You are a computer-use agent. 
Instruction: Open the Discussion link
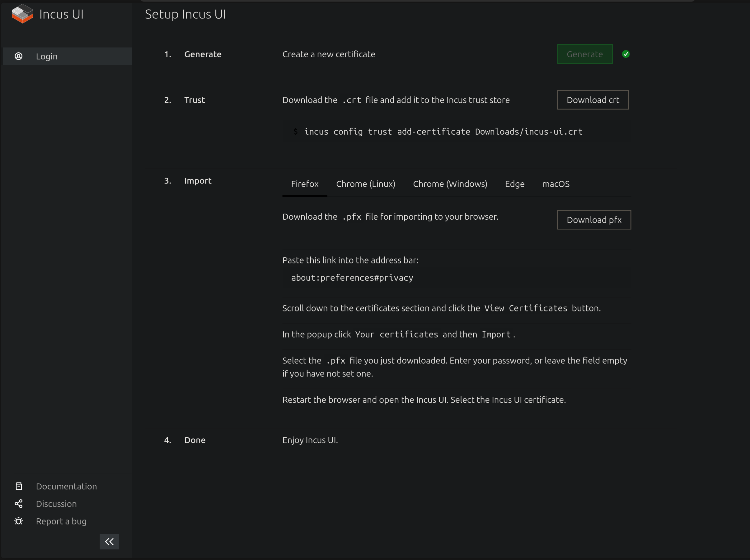tap(56, 503)
